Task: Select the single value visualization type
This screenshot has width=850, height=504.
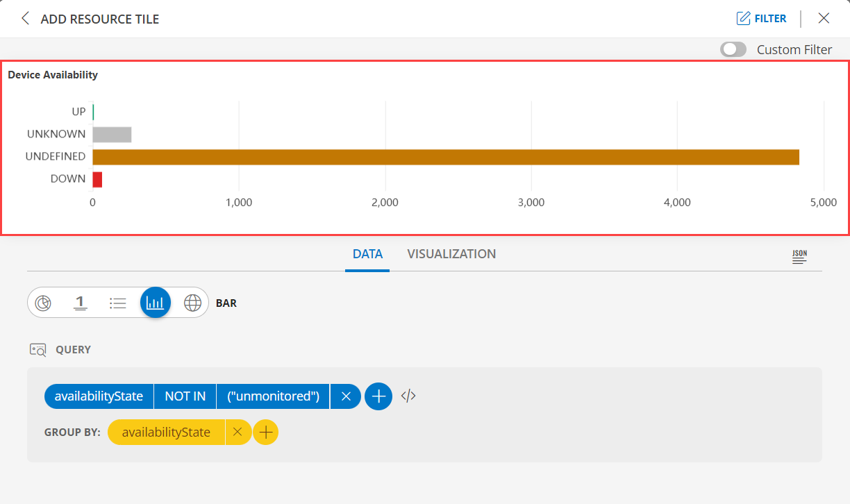Action: coord(81,302)
